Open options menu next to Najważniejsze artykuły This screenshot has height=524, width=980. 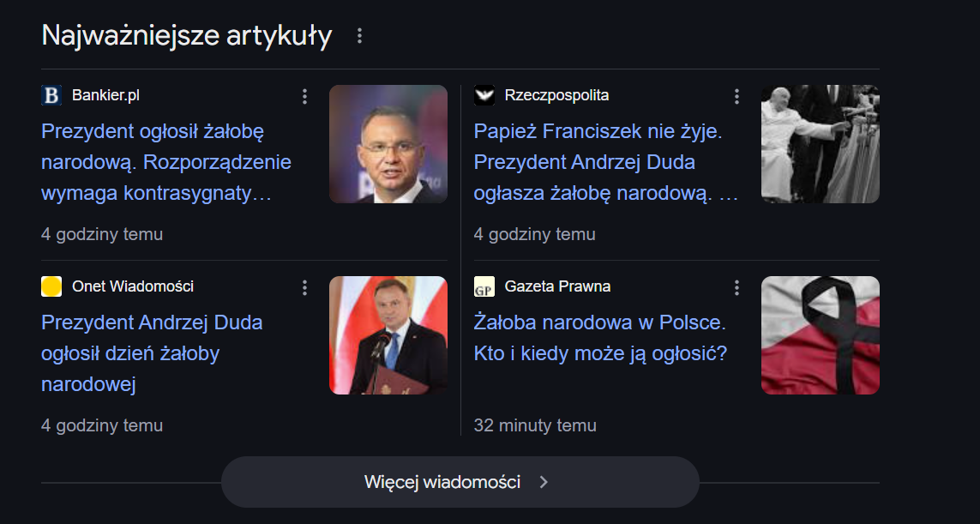pos(359,36)
